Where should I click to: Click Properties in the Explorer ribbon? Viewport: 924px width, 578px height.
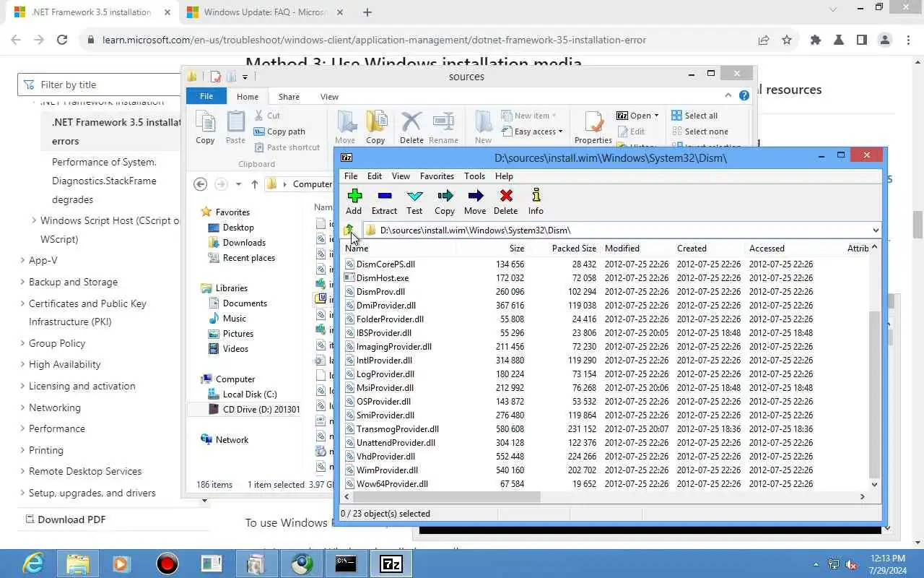pos(593,127)
